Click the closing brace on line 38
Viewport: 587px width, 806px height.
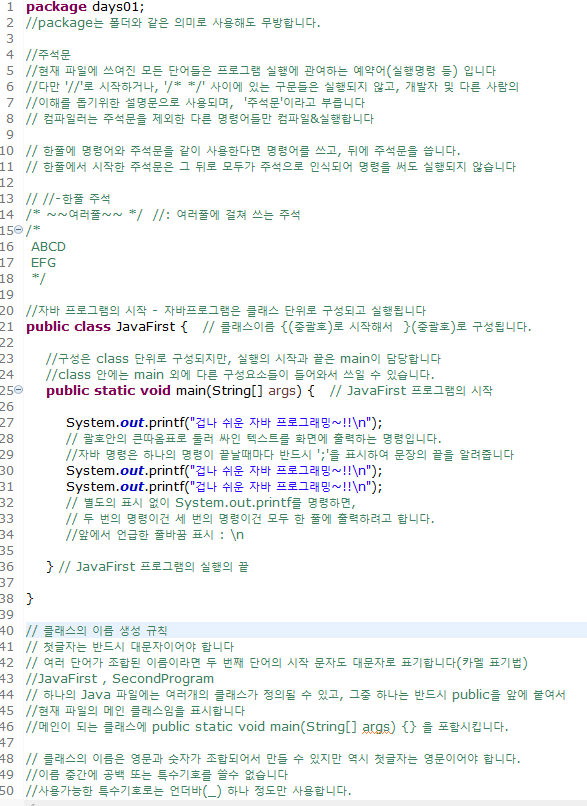[30, 598]
